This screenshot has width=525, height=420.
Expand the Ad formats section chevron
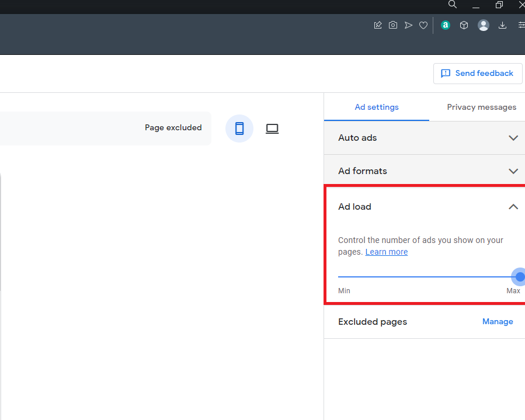click(513, 171)
